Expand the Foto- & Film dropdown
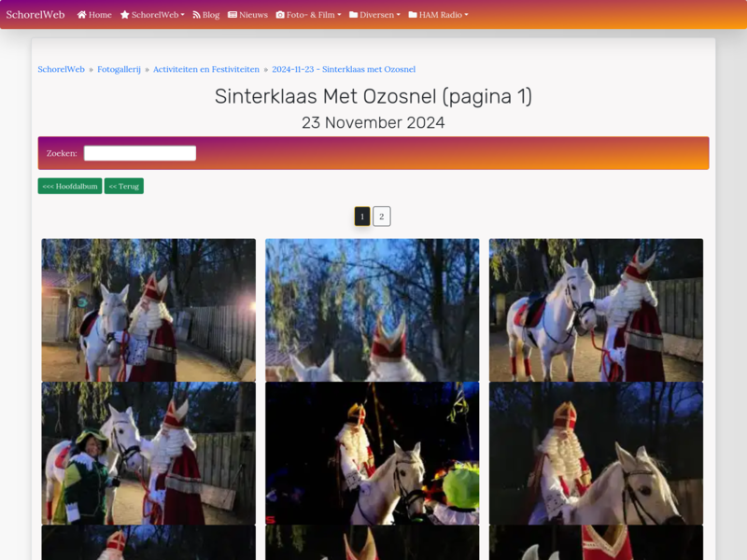Viewport: 747px width, 560px height. 309,15
